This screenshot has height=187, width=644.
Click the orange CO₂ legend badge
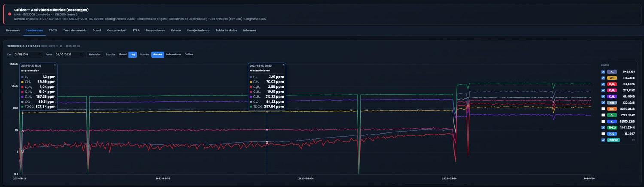(612, 109)
